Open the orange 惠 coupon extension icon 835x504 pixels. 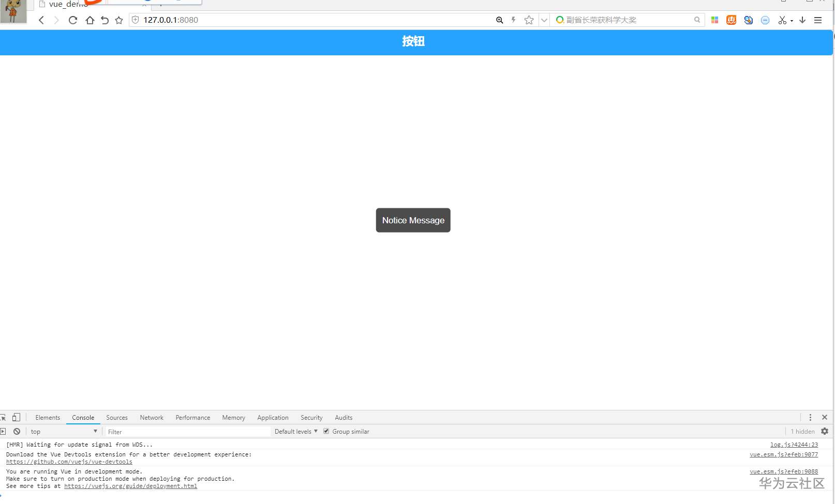point(731,20)
